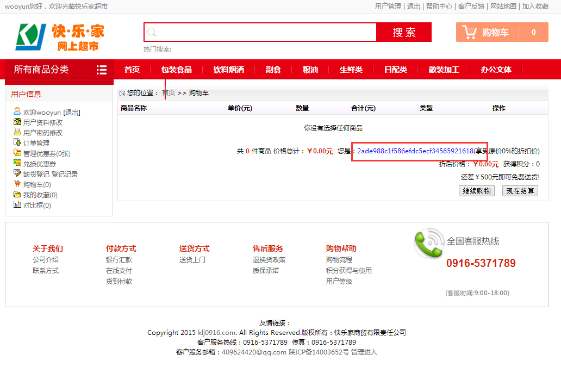The width and height of the screenshot is (561, 392).
Task: Click 管理进入 link at page bottom
Action: (364, 352)
